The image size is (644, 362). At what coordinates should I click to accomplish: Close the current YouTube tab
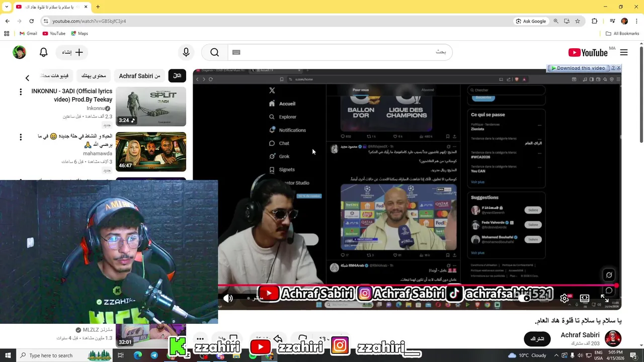point(86,7)
